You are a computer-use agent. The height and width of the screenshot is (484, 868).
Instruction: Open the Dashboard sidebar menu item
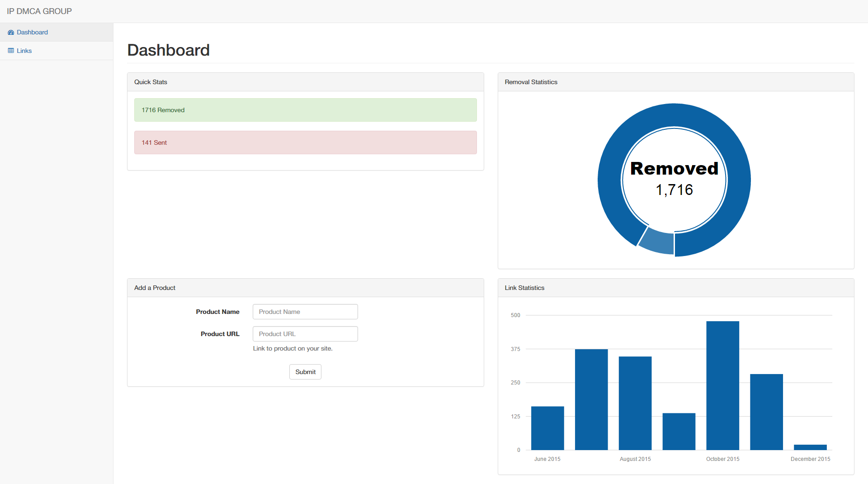click(32, 33)
